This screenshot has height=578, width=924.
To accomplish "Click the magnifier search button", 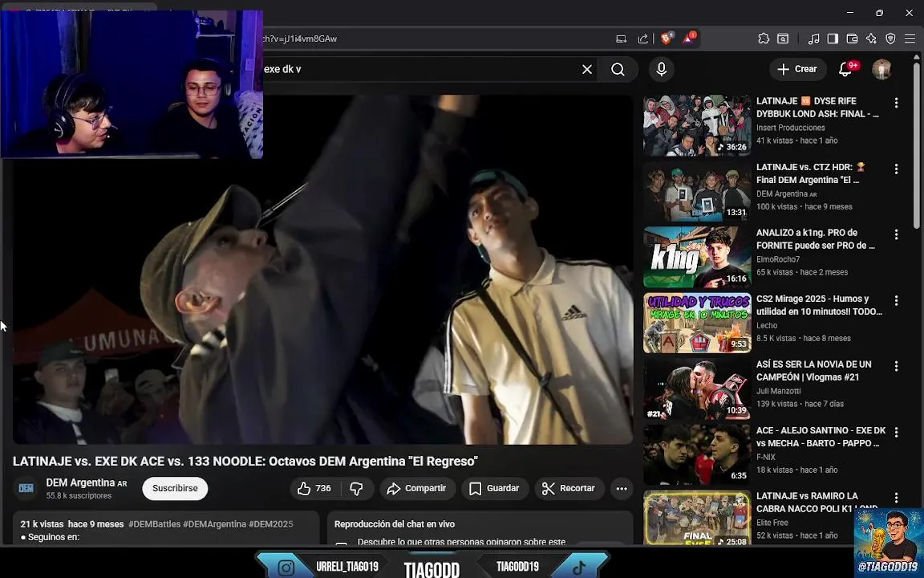I will pyautogui.click(x=618, y=70).
